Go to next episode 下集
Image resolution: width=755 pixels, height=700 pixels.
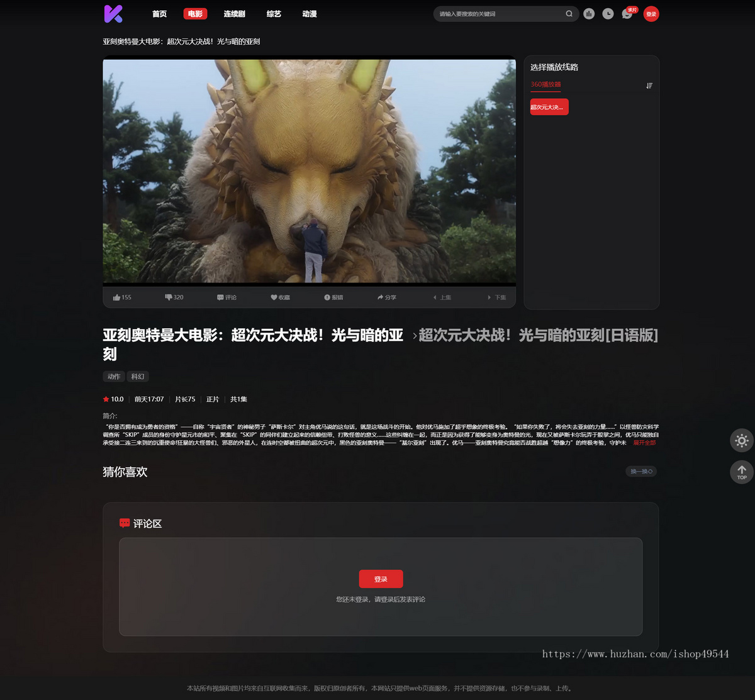[497, 297]
